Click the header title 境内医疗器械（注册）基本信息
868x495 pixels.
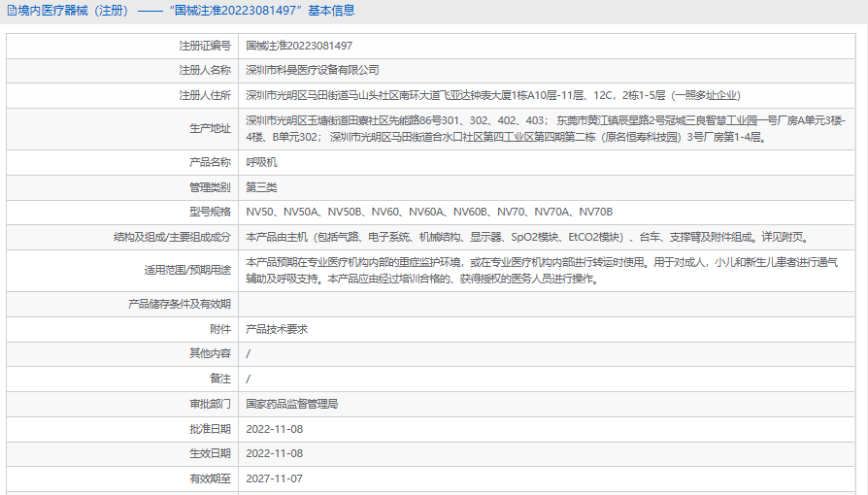coord(186,11)
